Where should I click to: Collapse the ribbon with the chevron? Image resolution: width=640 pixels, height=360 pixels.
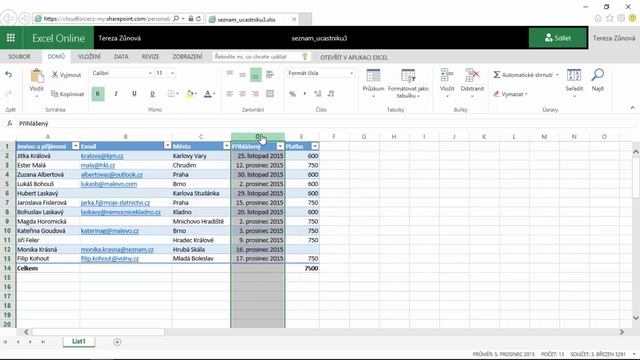[x=632, y=108]
